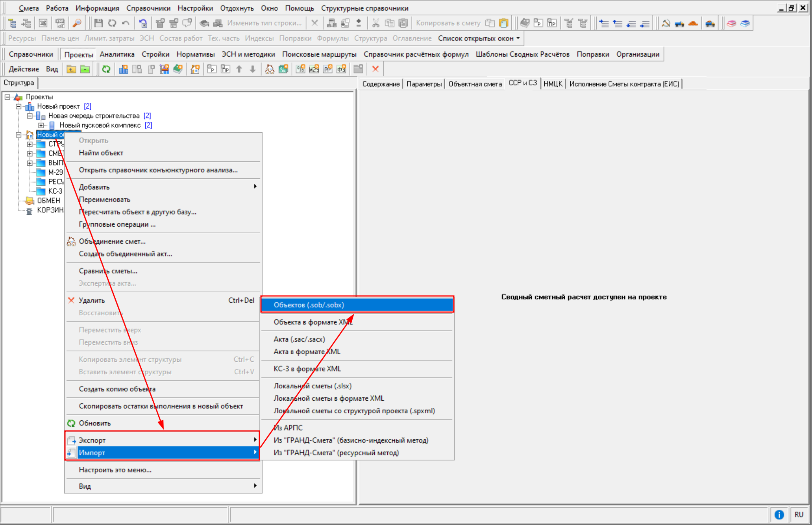Click the Ф3 document icon in projects toolbar
The height and width of the screenshot is (525, 812).
[342, 69]
